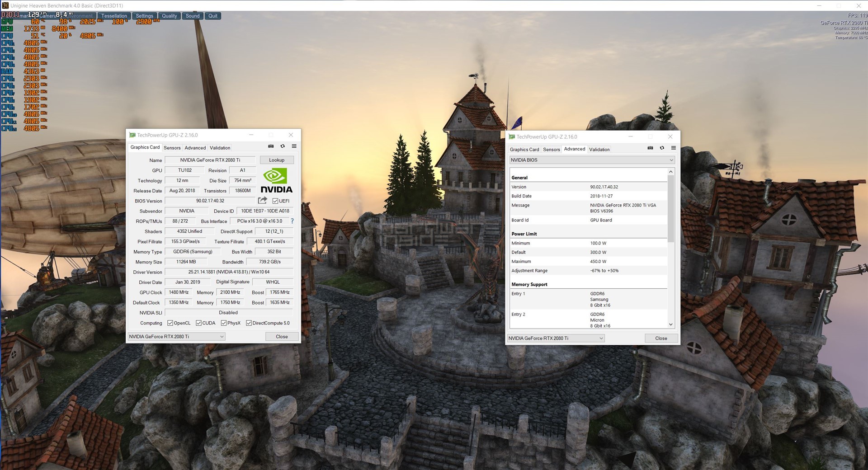The width and height of the screenshot is (868, 470).
Task: Click camera screenshot icon in right GPU-Z window
Action: [x=650, y=148]
